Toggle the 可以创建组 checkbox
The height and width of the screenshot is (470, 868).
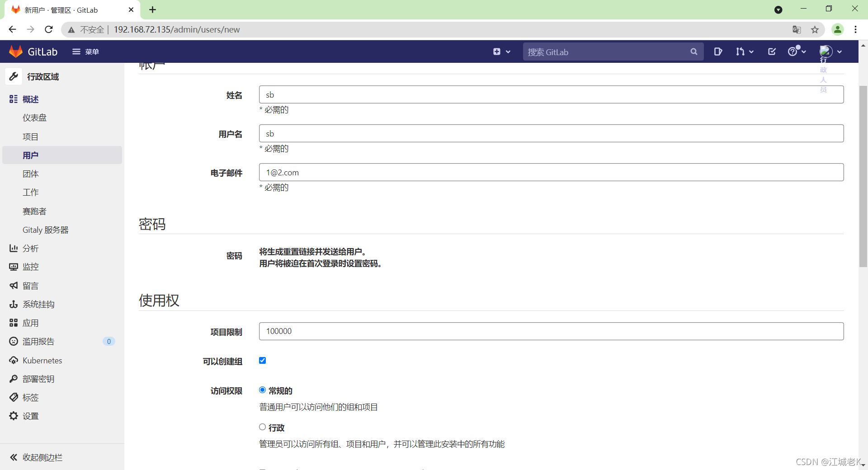[x=262, y=360]
